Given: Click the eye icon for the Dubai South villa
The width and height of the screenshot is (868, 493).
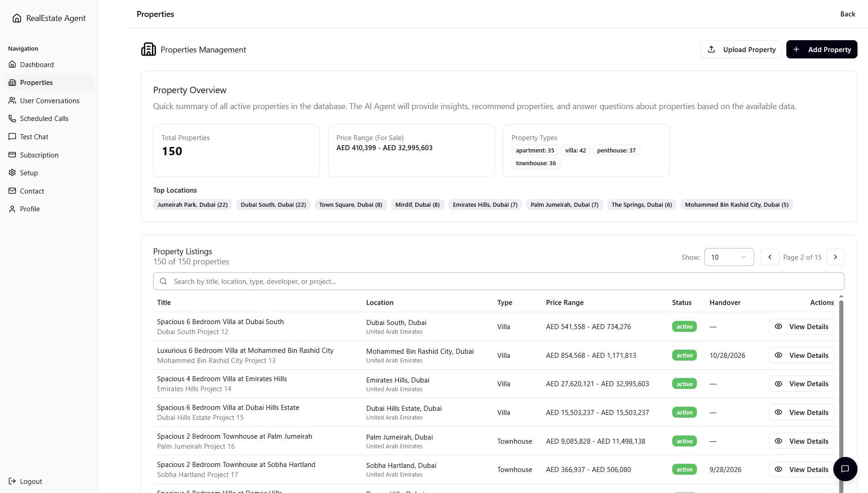Looking at the screenshot, I should [779, 326].
